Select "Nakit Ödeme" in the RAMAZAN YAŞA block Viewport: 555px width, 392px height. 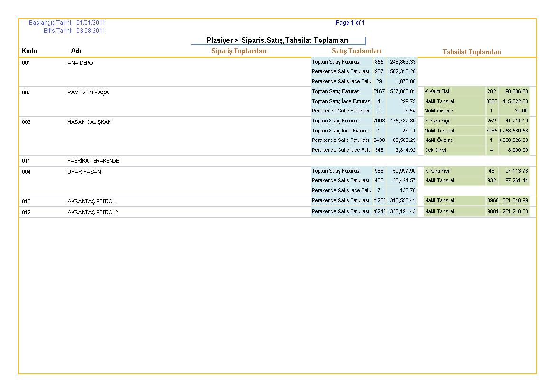439,111
